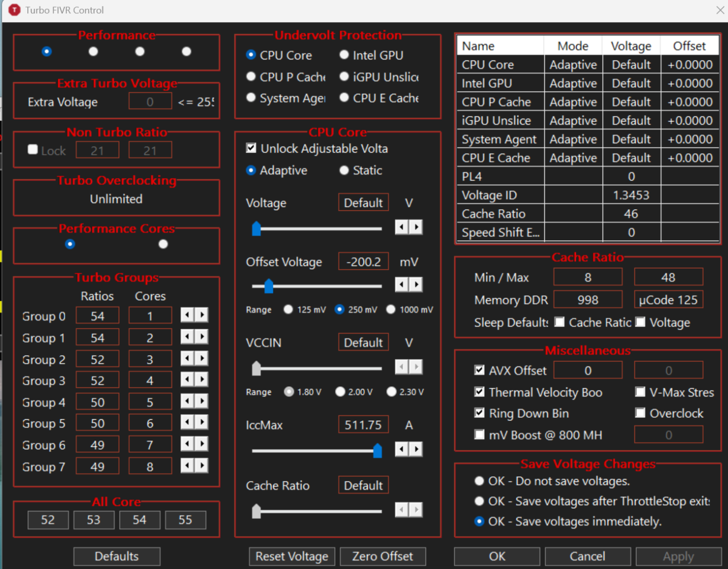The width and height of the screenshot is (728, 569).
Task: Click the Memory DDR 998 field
Action: [x=588, y=299]
